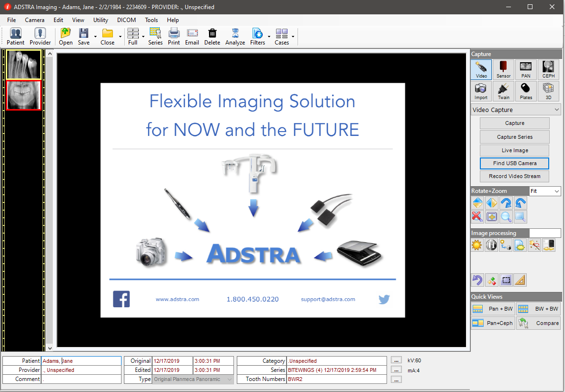Undo the last image processing step
Screen dimensions: 565x392
click(x=477, y=280)
